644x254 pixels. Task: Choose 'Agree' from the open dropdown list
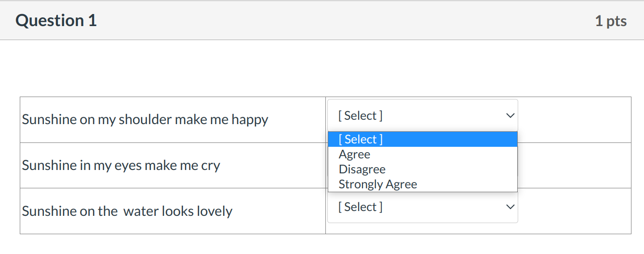click(x=355, y=155)
